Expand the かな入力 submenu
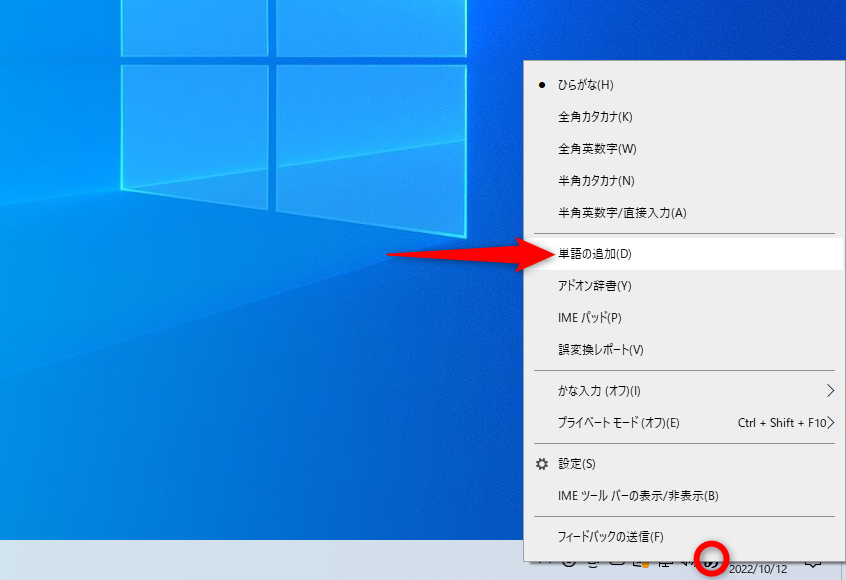 (x=600, y=392)
